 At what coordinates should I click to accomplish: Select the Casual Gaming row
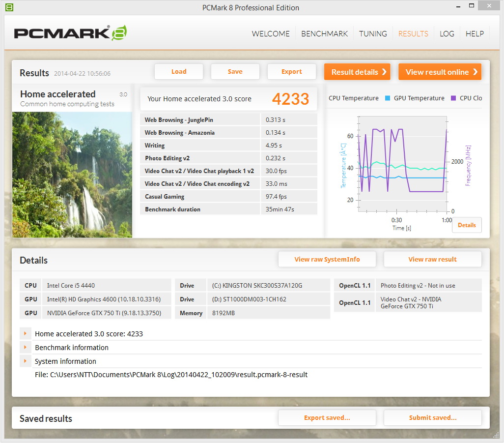click(x=228, y=196)
